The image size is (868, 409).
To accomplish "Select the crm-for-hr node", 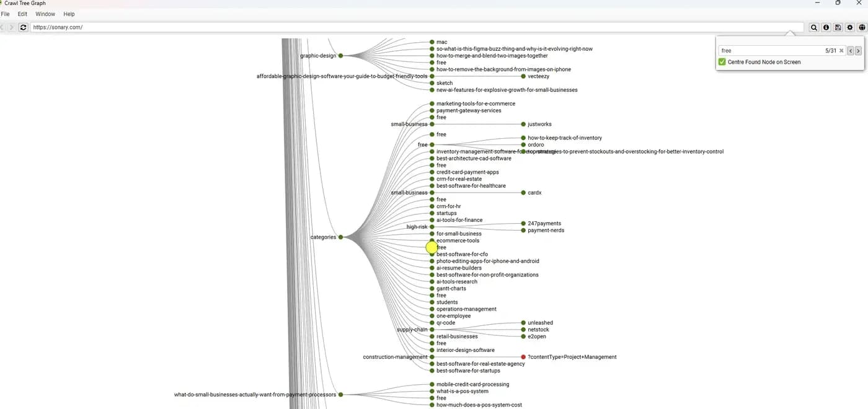I will (x=449, y=206).
